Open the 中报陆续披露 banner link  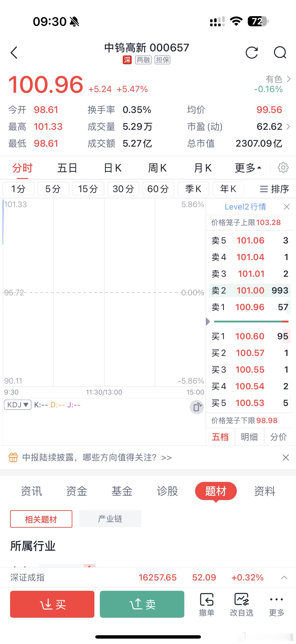[97, 457]
